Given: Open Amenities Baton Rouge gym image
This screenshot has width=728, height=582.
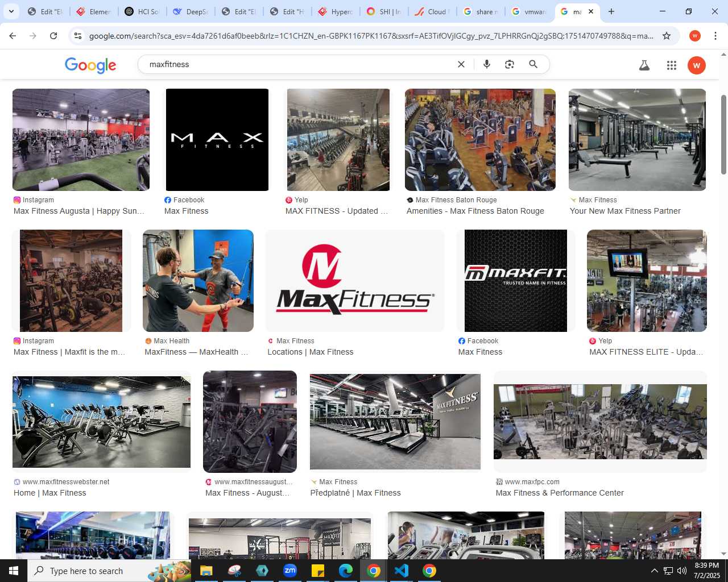Looking at the screenshot, I should tap(480, 140).
